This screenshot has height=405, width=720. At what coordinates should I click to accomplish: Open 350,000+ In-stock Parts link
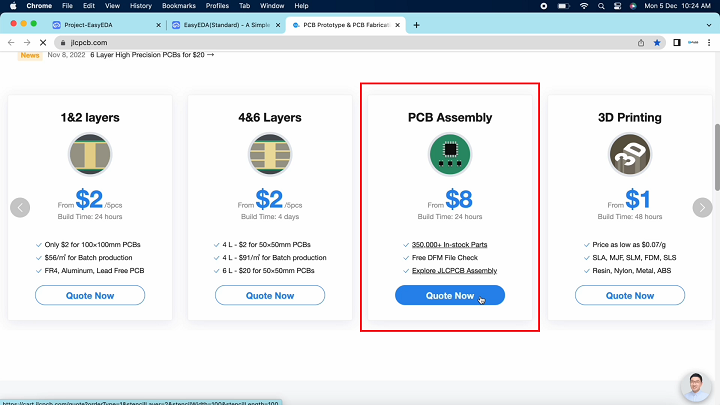coord(450,245)
